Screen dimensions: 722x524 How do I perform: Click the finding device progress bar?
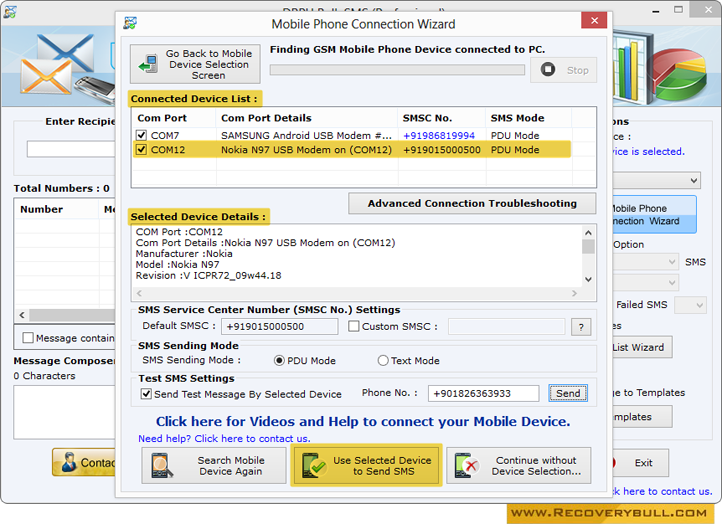click(397, 70)
